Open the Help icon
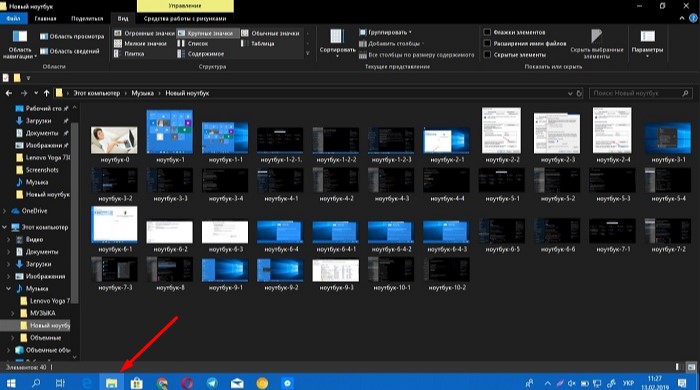 click(693, 18)
